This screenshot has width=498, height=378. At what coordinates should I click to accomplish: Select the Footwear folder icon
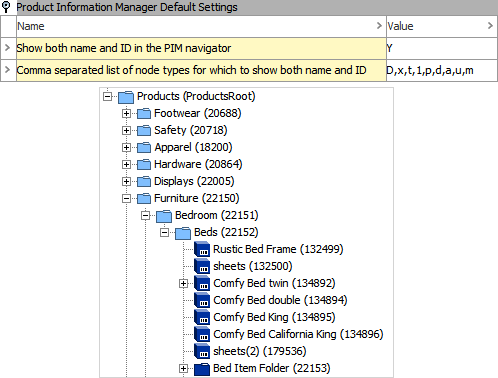(x=144, y=113)
